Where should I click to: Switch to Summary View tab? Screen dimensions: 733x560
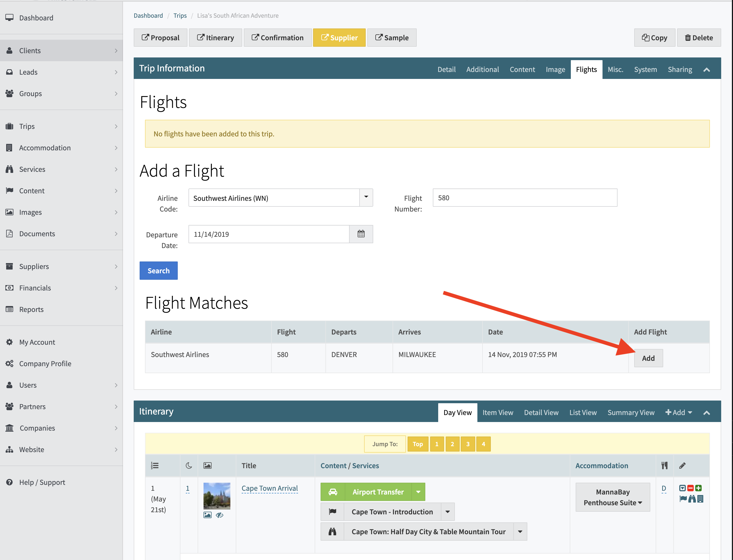pyautogui.click(x=631, y=412)
